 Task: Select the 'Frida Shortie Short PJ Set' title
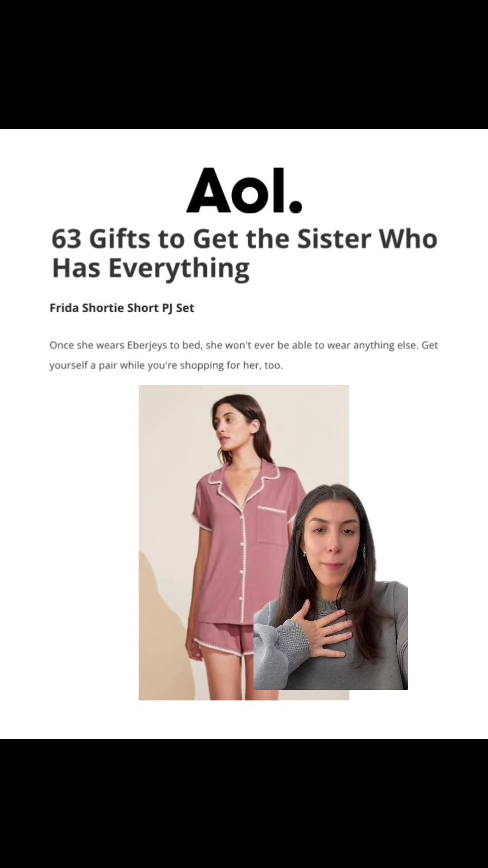coord(122,308)
